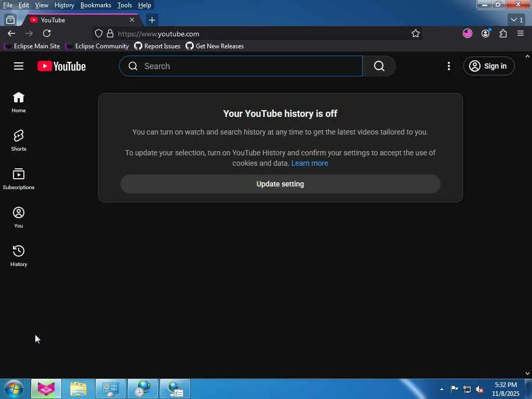Open the Windows Start button
Screen dimensions: 532x399
click(x=14, y=389)
